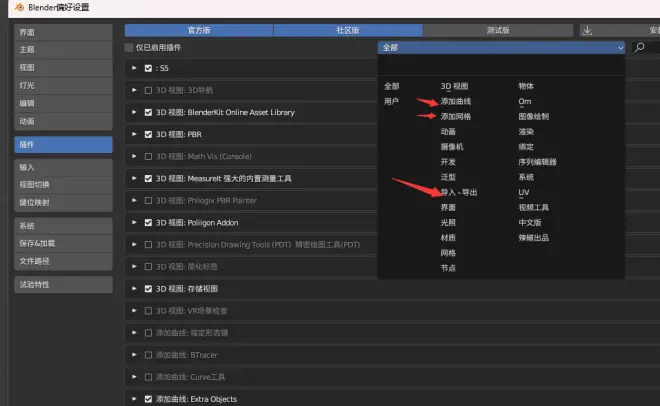
Task: Collapse the 全部 category dropdown
Action: tap(501, 48)
